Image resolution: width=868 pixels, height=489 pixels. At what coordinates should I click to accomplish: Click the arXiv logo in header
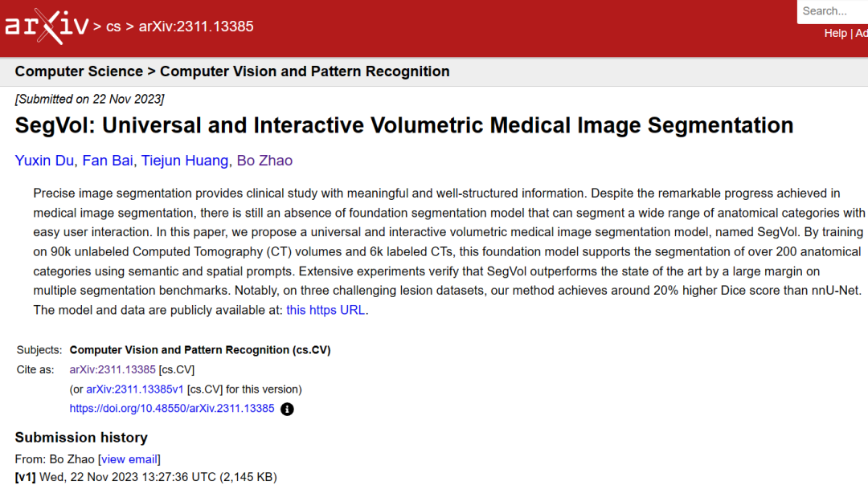(x=47, y=26)
